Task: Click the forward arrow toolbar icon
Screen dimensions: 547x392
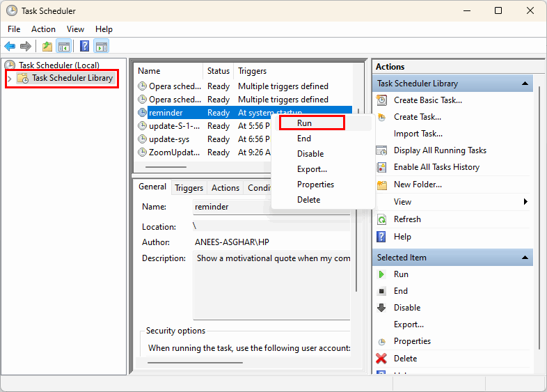Action: [26, 47]
